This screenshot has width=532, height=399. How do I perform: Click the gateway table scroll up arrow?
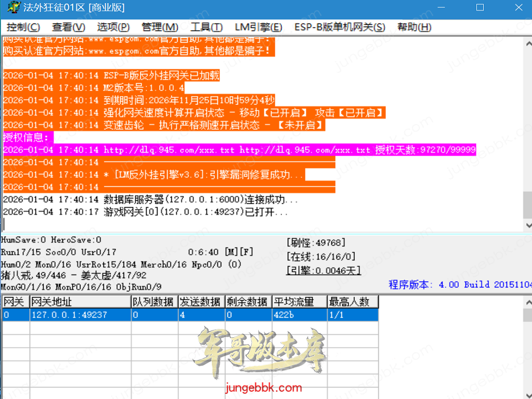pos(527,301)
